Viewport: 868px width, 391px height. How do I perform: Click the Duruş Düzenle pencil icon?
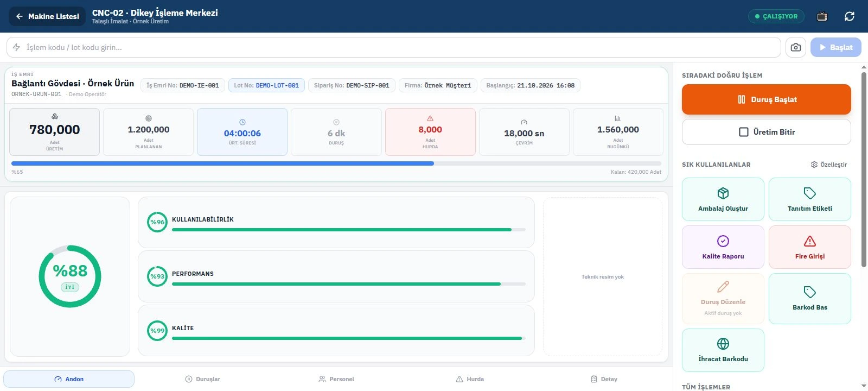click(723, 287)
